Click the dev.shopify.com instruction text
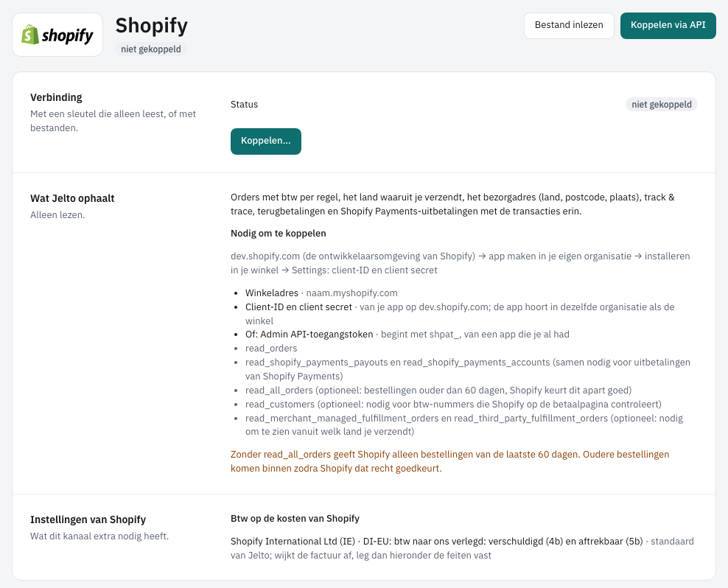728x588 pixels. point(460,263)
